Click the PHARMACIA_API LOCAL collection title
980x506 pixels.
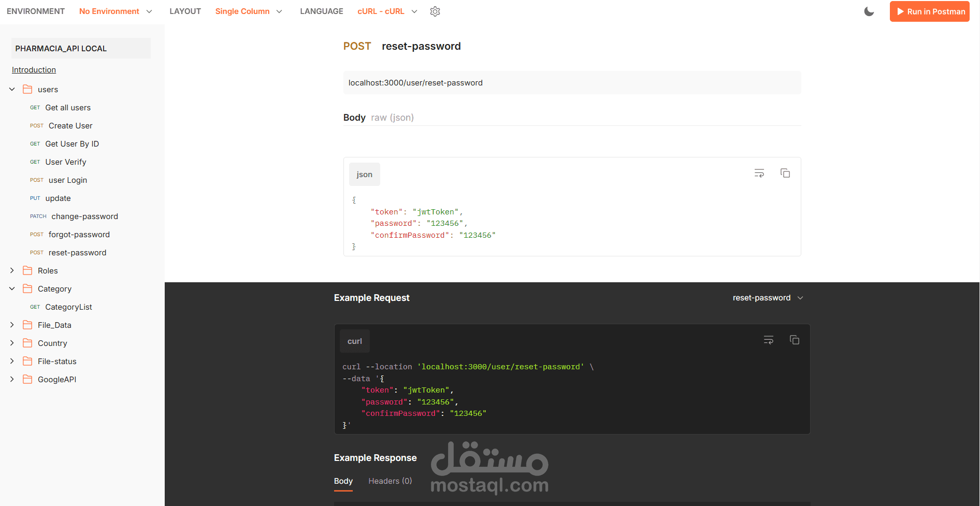[81, 48]
